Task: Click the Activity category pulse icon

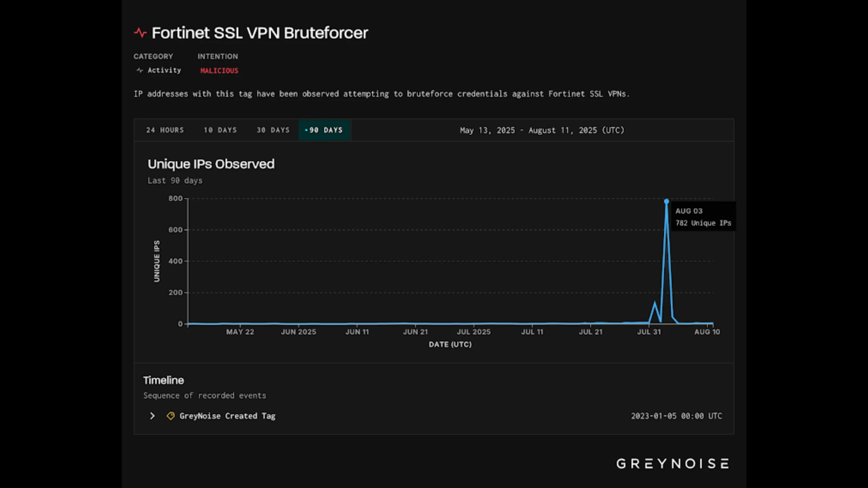Action: click(x=140, y=70)
